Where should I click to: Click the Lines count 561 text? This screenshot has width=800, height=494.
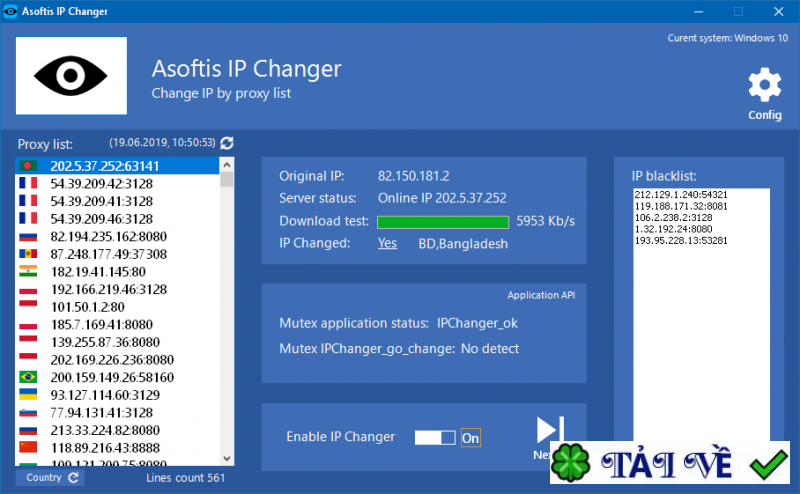[x=185, y=478]
